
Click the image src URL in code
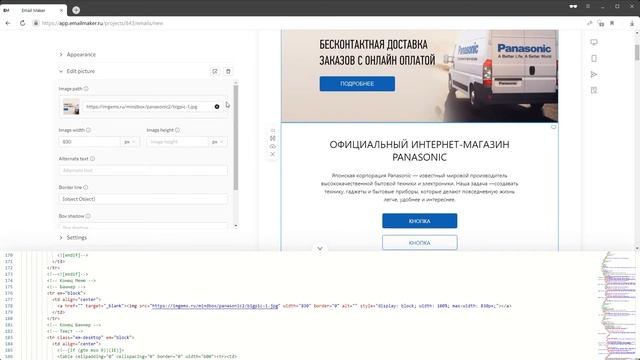pyautogui.click(x=215, y=306)
